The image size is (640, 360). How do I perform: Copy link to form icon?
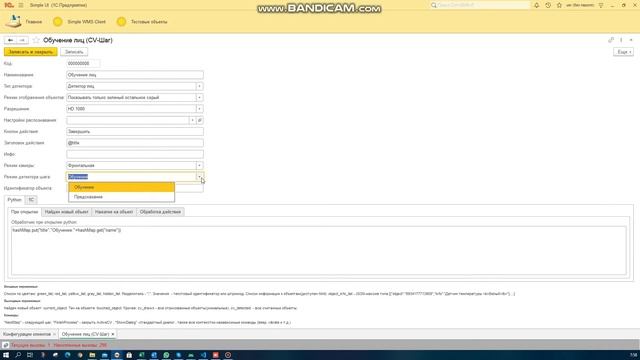click(x=611, y=40)
